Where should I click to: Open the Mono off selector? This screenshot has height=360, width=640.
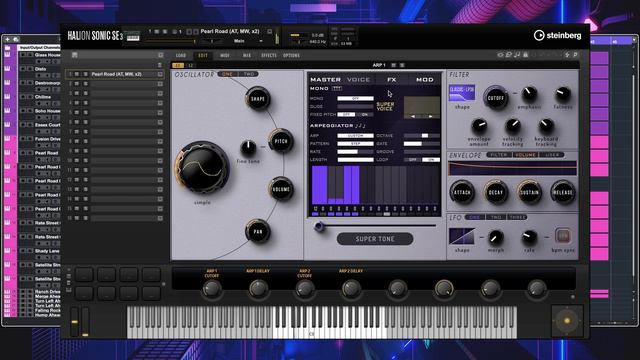(x=355, y=98)
